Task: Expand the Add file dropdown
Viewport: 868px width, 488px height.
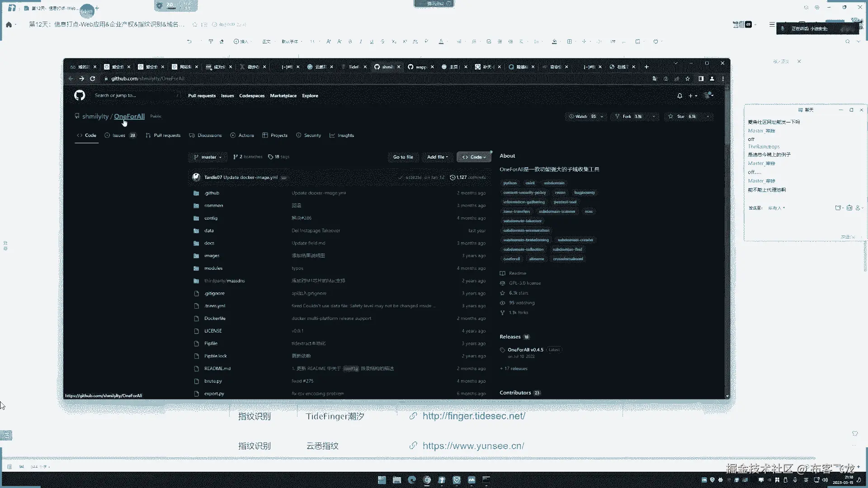Action: pyautogui.click(x=437, y=157)
